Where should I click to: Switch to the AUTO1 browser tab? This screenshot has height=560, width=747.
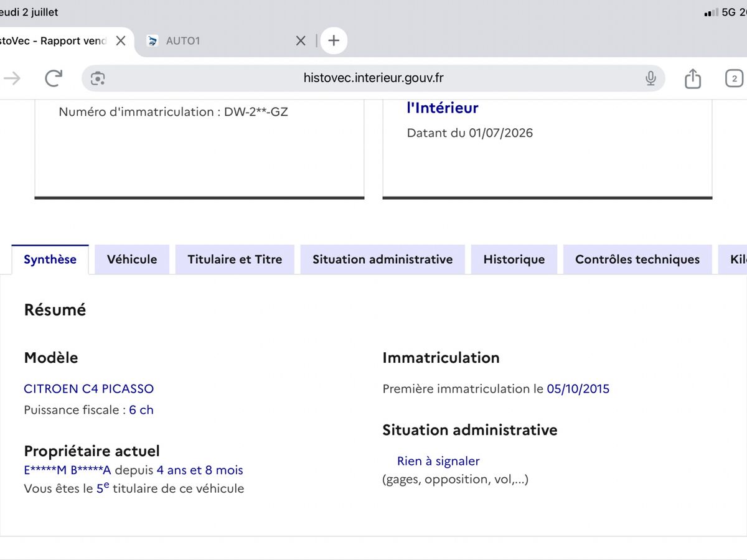[x=183, y=40]
